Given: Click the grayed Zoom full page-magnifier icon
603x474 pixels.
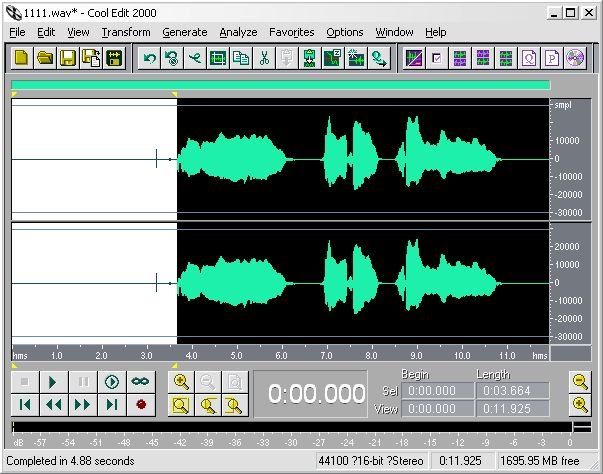Looking at the screenshot, I should 235,382.
